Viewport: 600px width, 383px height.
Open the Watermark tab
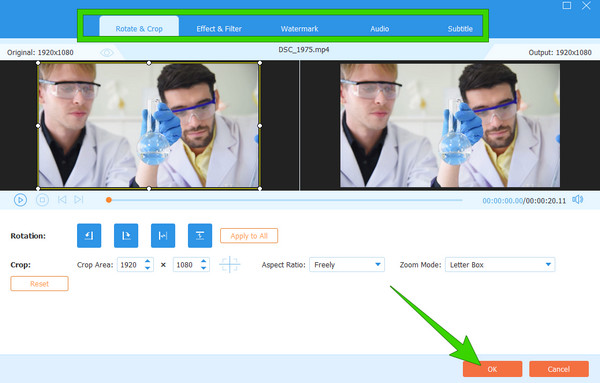pyautogui.click(x=299, y=29)
